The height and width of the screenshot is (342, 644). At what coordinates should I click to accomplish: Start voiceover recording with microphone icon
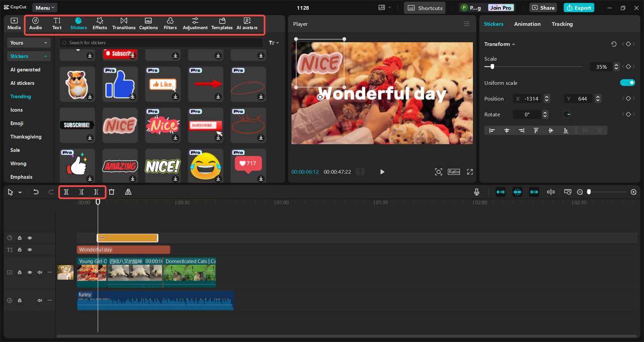point(476,192)
